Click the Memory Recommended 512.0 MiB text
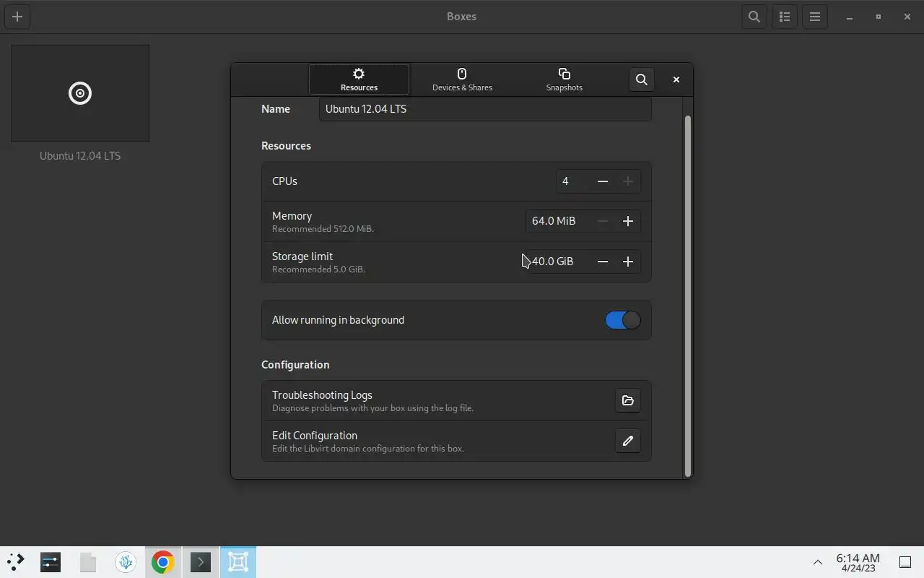This screenshot has width=924, height=578. tap(323, 229)
